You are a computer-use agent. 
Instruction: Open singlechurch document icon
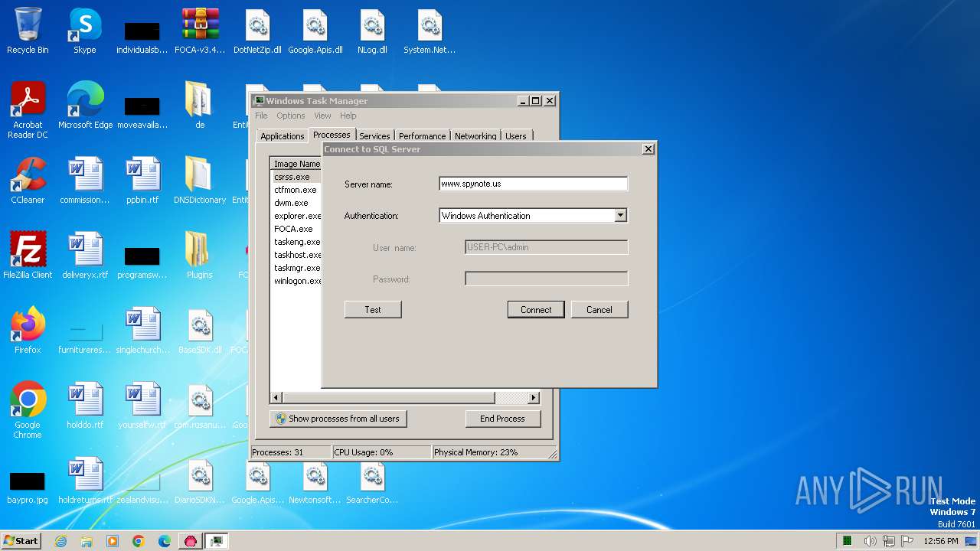(x=142, y=331)
